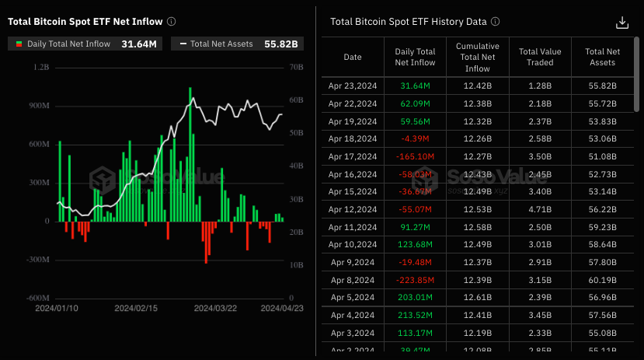Click info icon beside History Data title

[496, 22]
